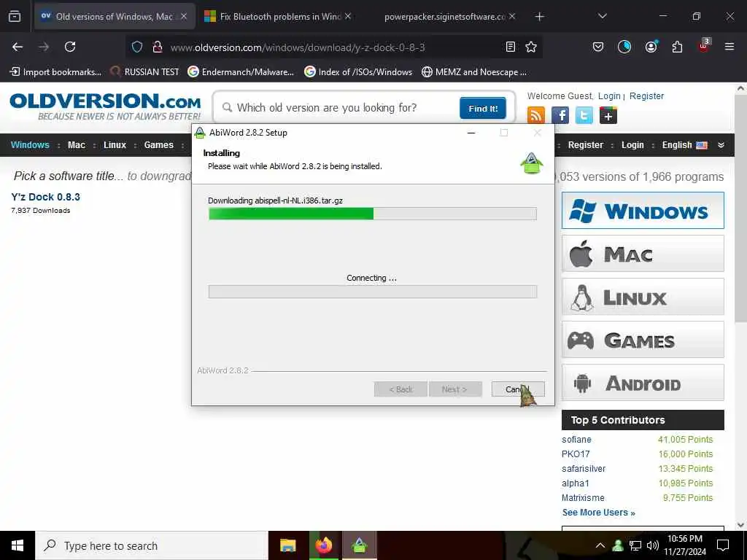This screenshot has width=747, height=560.
Task: Open the RUSSIAN TEST bookmark
Action: (145, 72)
